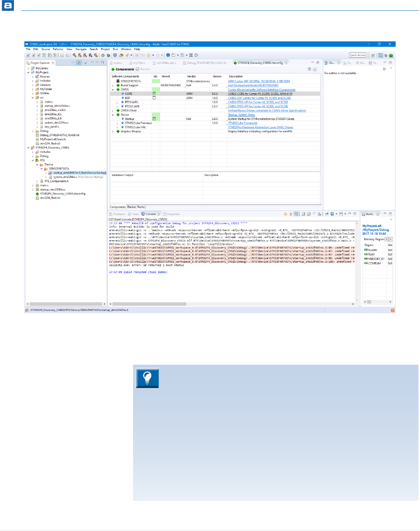Expand the RTOS (API) component row
Screen dimensions: 420x531
click(117, 102)
